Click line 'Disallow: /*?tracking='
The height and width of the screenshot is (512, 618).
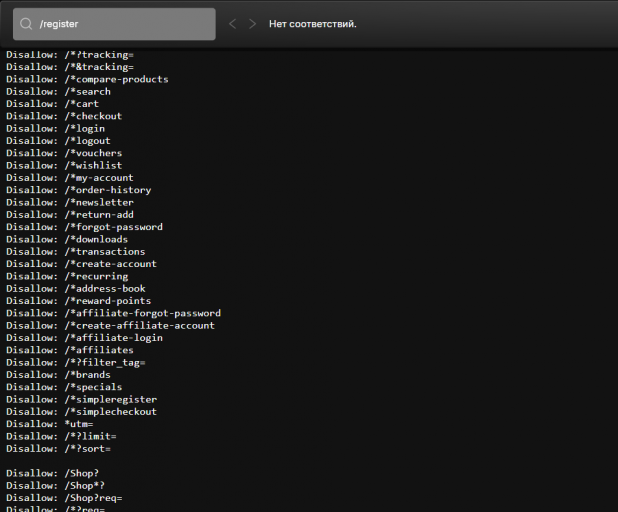70,54
